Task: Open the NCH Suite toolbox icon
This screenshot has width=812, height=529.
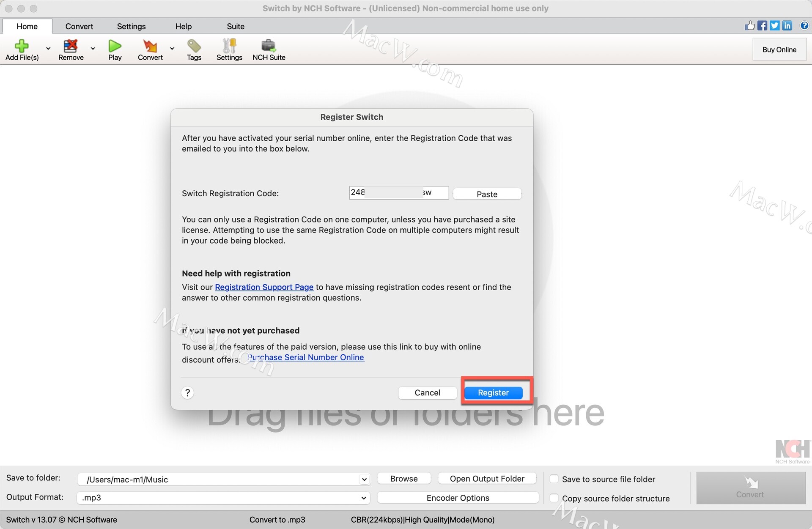Action: 269,46
